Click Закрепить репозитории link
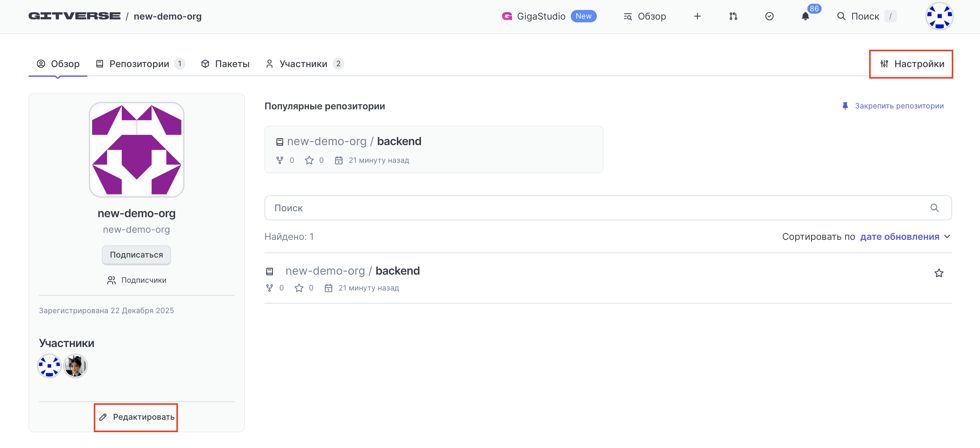 899,106
